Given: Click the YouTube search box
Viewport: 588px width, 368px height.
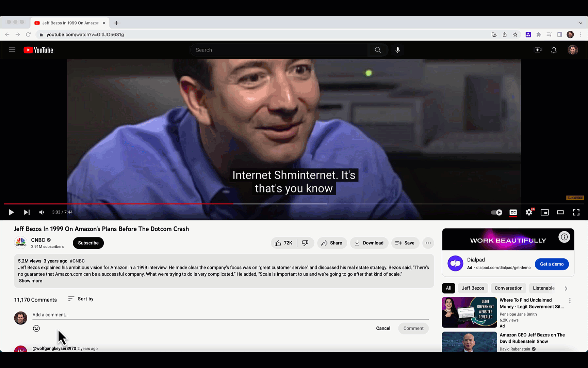Looking at the screenshot, I should point(279,50).
